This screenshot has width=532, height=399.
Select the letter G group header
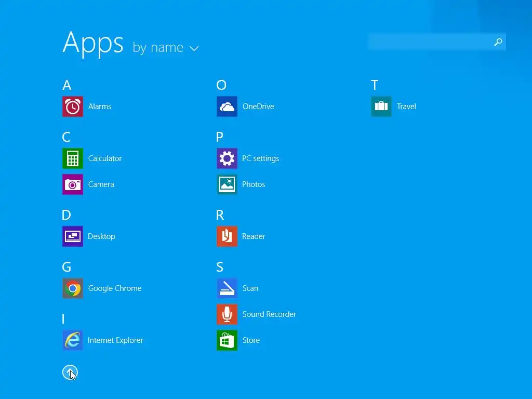66,267
